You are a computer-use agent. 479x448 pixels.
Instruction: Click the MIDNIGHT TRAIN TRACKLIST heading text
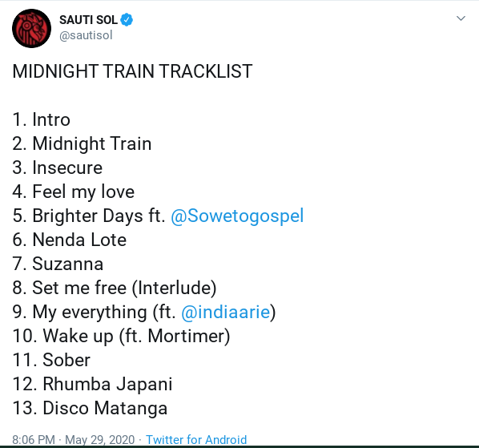pos(132,71)
